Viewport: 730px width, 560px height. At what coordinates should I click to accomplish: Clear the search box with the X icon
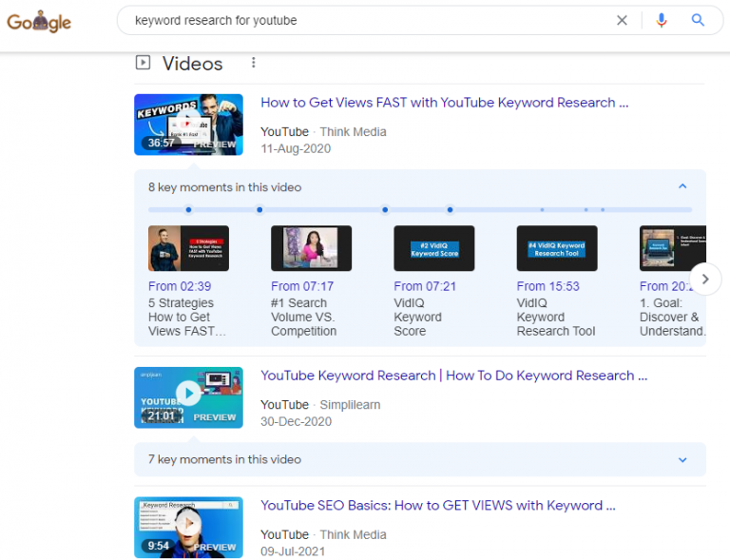click(x=622, y=21)
